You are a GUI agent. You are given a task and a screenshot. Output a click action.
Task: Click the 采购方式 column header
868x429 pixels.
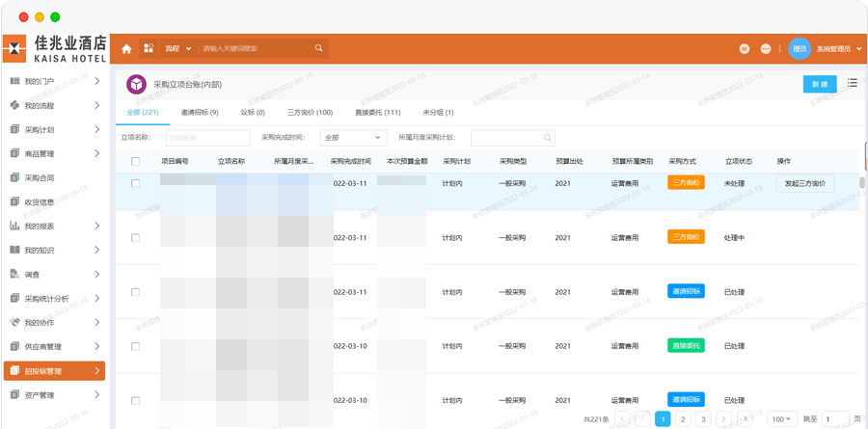682,162
